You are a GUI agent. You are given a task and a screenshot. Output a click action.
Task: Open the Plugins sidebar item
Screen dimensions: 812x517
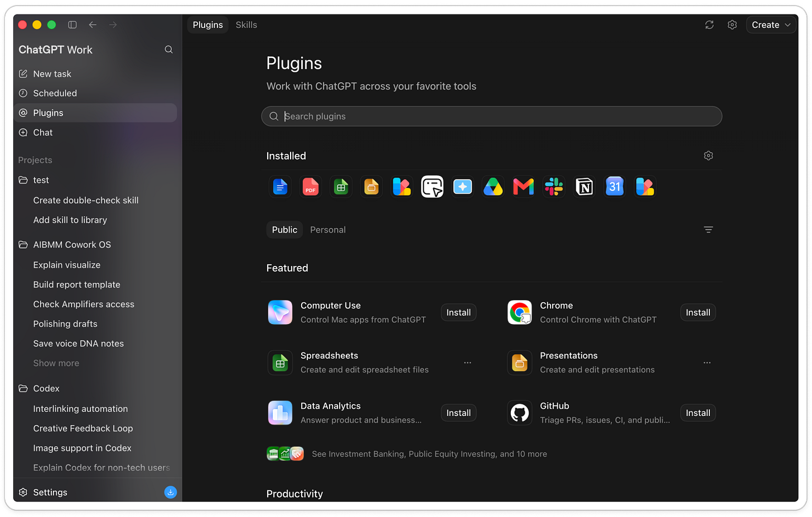tap(95, 113)
